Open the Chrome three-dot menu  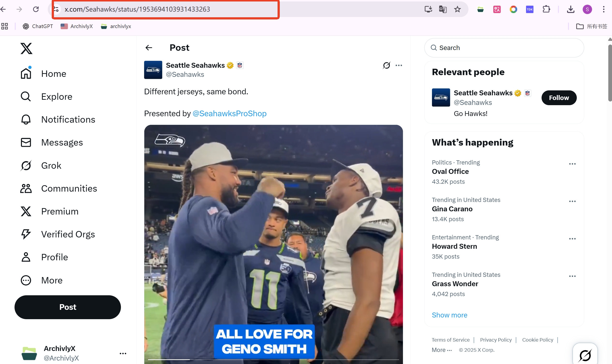coord(604,9)
